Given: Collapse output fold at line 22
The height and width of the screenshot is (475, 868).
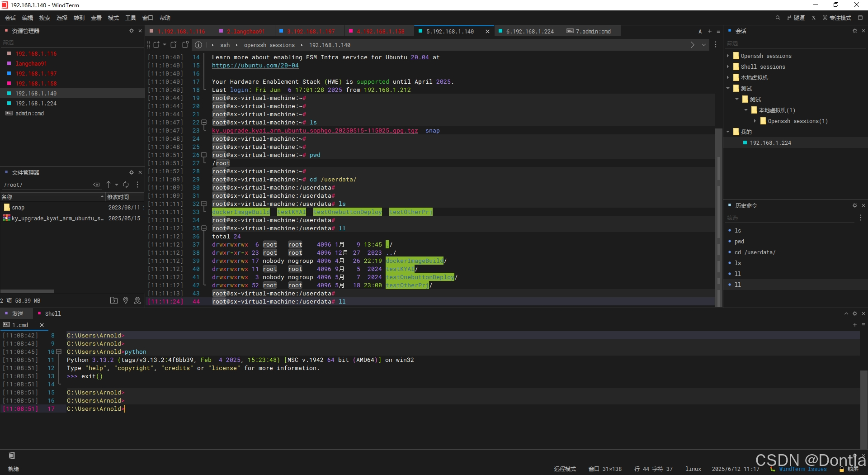Looking at the screenshot, I should (x=204, y=123).
